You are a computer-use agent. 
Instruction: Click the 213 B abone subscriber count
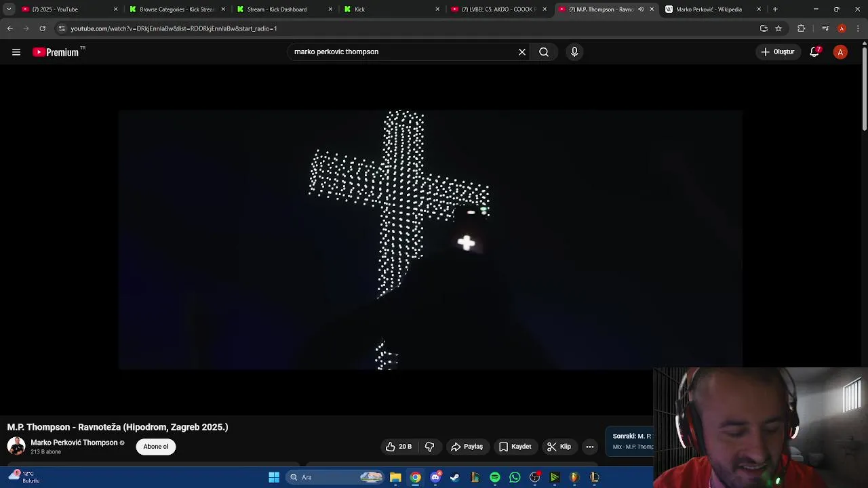[45, 452]
